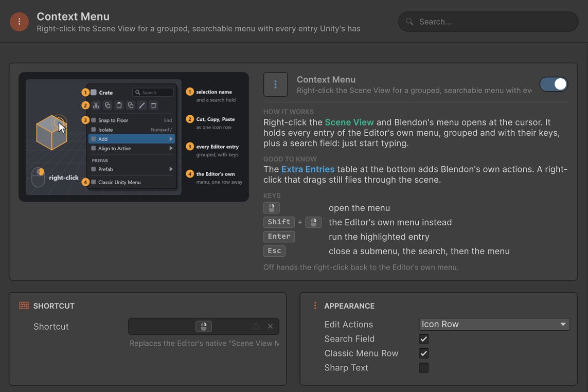Click the 'Replaces the Editor's native' hint text
The width and height of the screenshot is (588, 392).
pos(204,343)
